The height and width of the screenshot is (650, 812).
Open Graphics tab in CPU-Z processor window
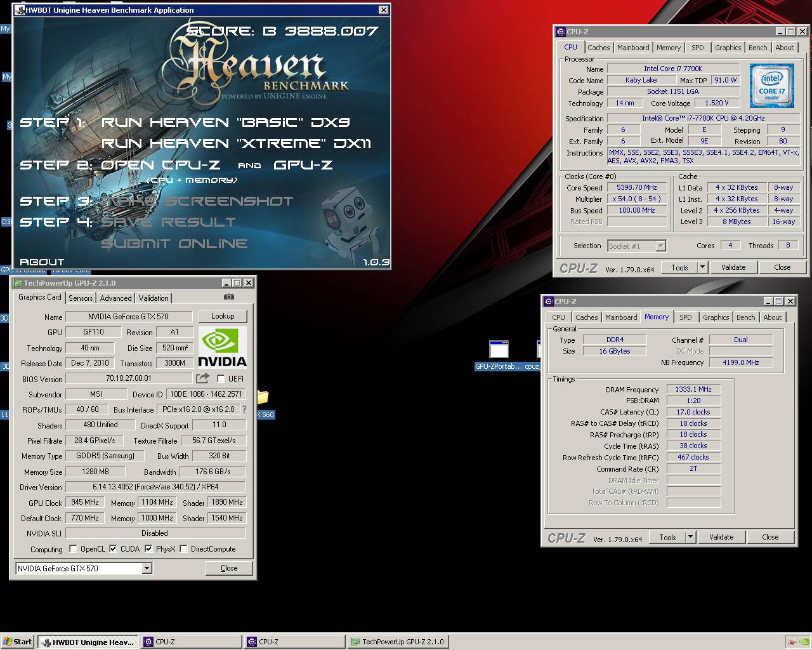728,48
